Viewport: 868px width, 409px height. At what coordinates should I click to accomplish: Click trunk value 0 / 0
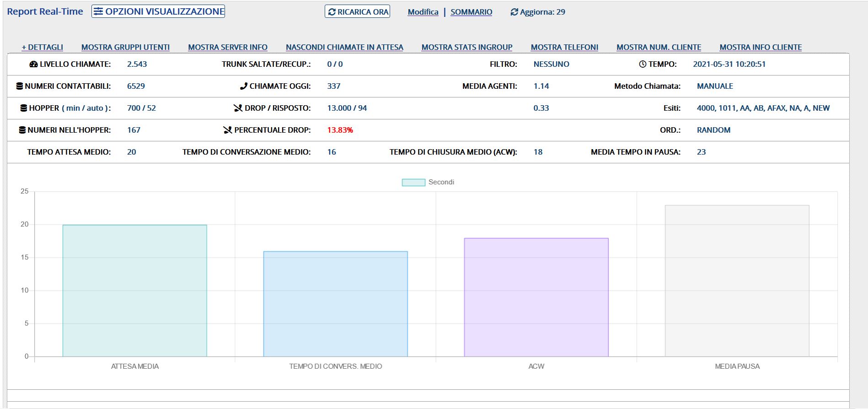(x=335, y=64)
